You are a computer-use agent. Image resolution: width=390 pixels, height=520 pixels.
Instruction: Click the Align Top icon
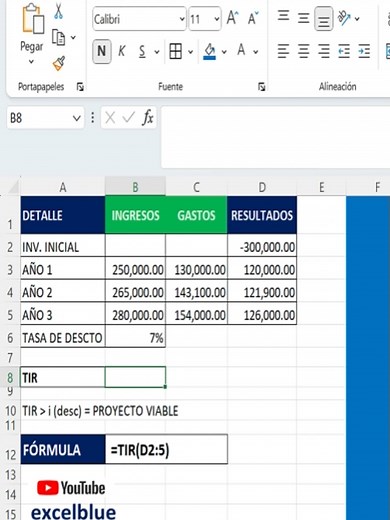tap(283, 16)
